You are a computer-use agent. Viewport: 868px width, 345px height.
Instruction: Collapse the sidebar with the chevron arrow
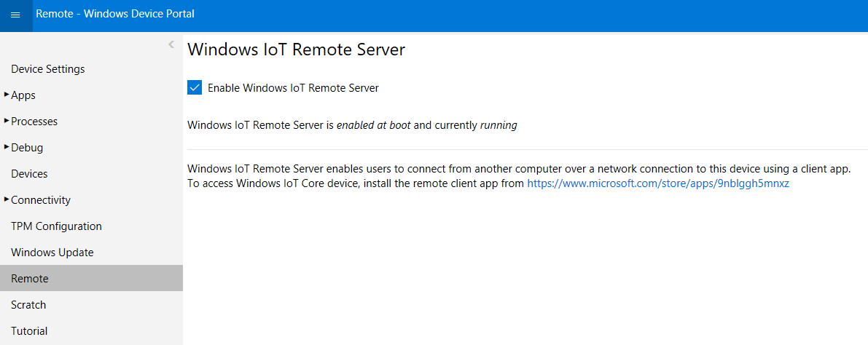pyautogui.click(x=171, y=44)
